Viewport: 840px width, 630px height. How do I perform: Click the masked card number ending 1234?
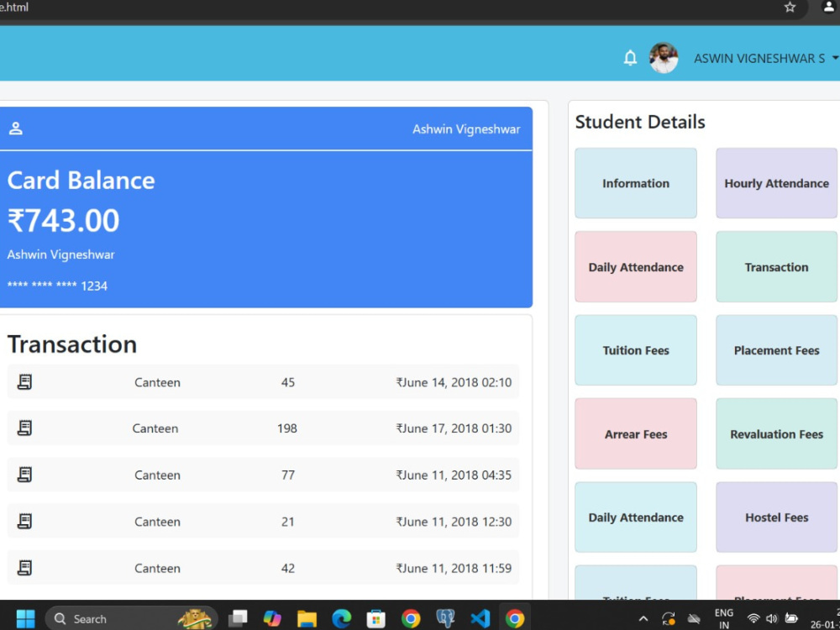[57, 286]
